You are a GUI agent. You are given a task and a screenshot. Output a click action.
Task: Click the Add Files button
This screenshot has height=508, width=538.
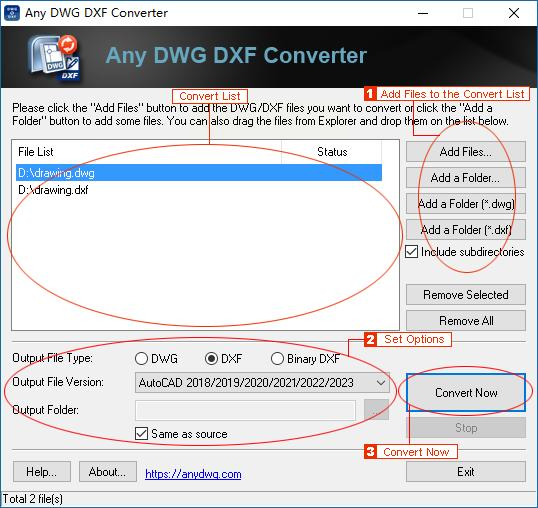[x=466, y=152]
